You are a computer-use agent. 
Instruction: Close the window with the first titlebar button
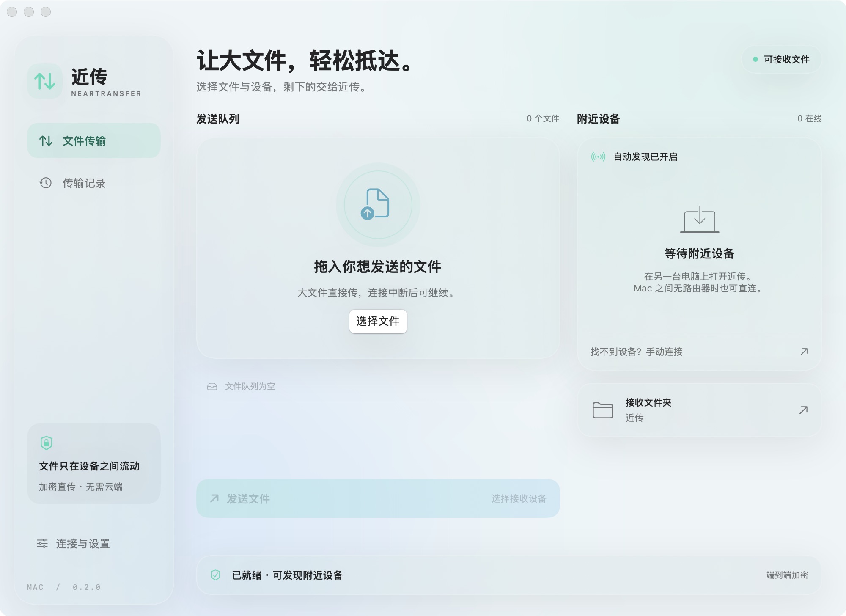[12, 12]
